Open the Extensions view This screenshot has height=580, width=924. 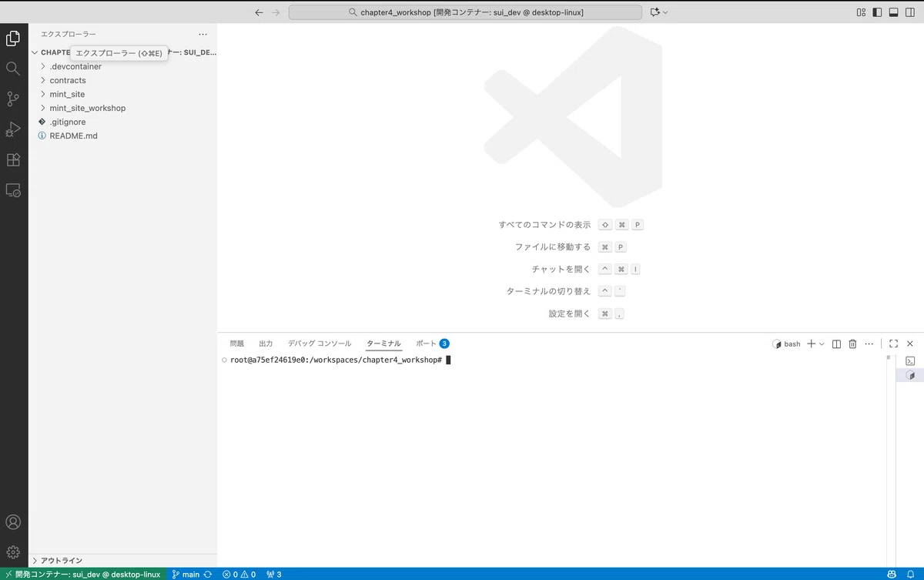[x=13, y=159]
